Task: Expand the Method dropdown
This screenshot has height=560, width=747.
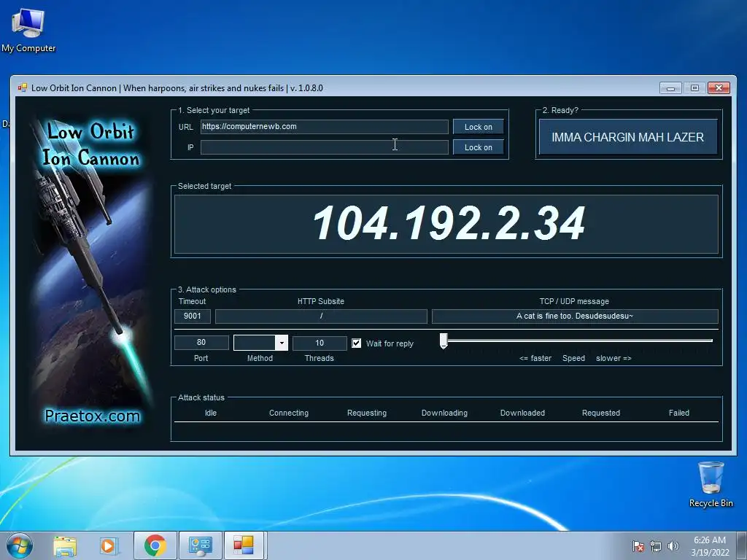Action: pos(282,343)
